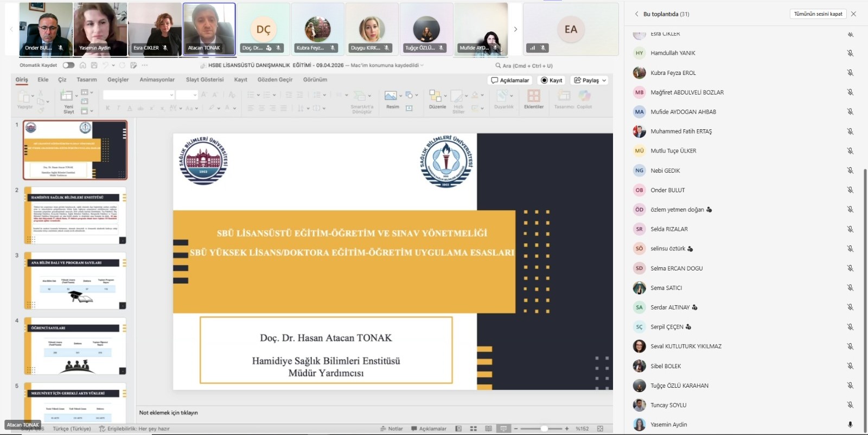Screen dimensions: 868x435
Task: Toggle muted mic for Nebi GEDIK
Action: click(850, 171)
